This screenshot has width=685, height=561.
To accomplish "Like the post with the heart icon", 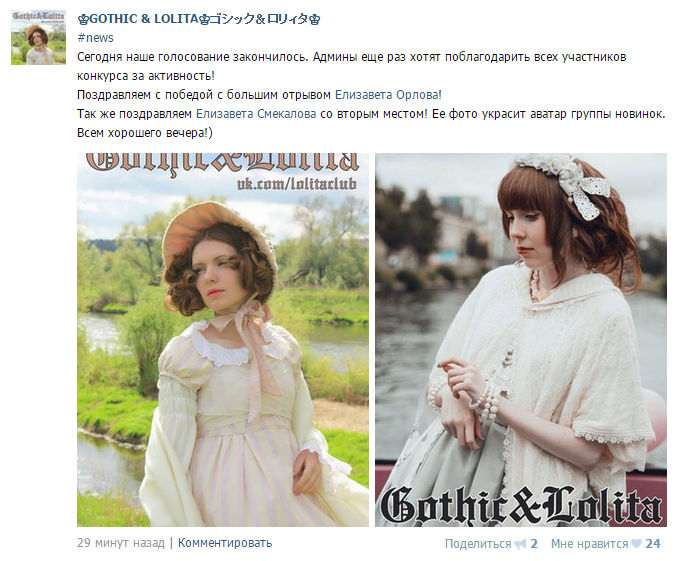I will coord(637,544).
